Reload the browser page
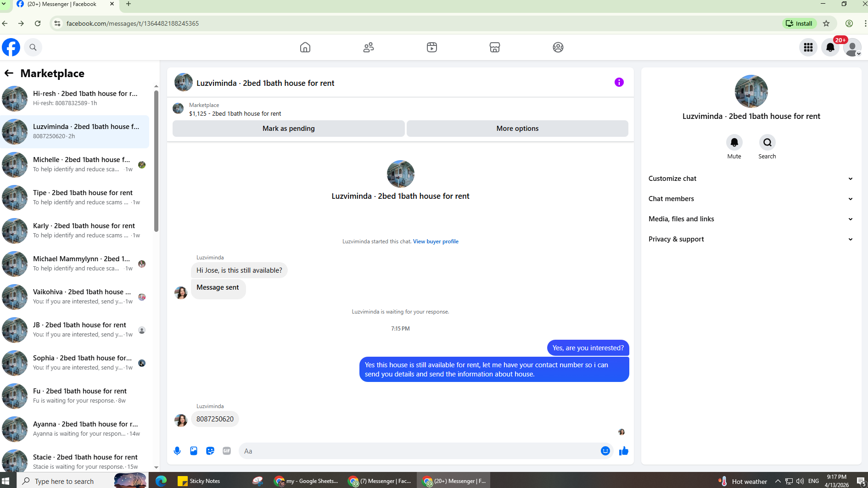 point(38,23)
